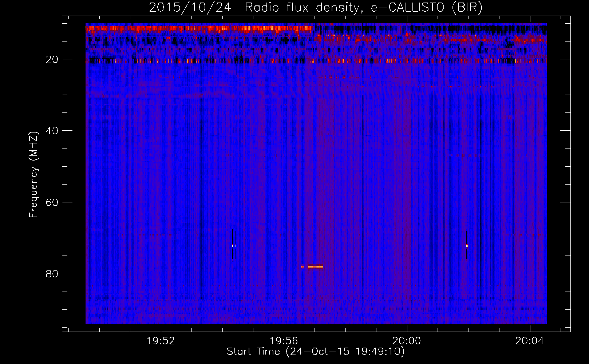Screen dimensions: 589x364
Task: Click the 60 MHz frequency tick label
Action: tap(52, 202)
